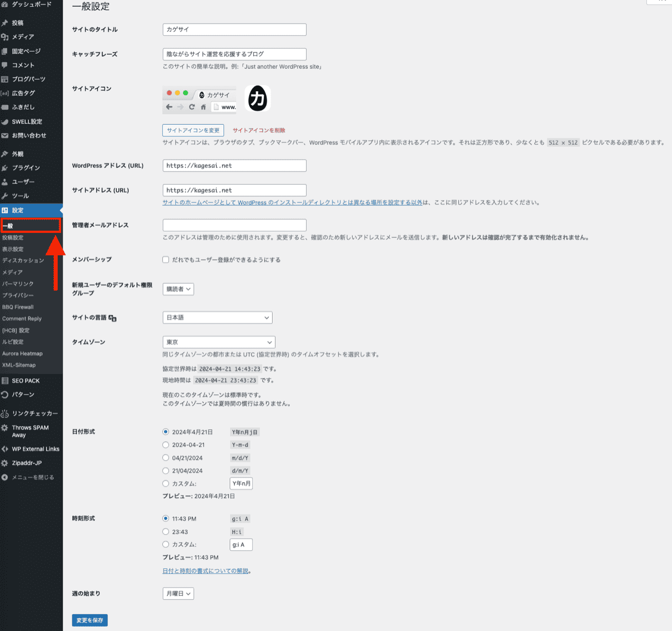Open the 週の始まり dropdown showing 月曜日
672x631 pixels.
178,593
